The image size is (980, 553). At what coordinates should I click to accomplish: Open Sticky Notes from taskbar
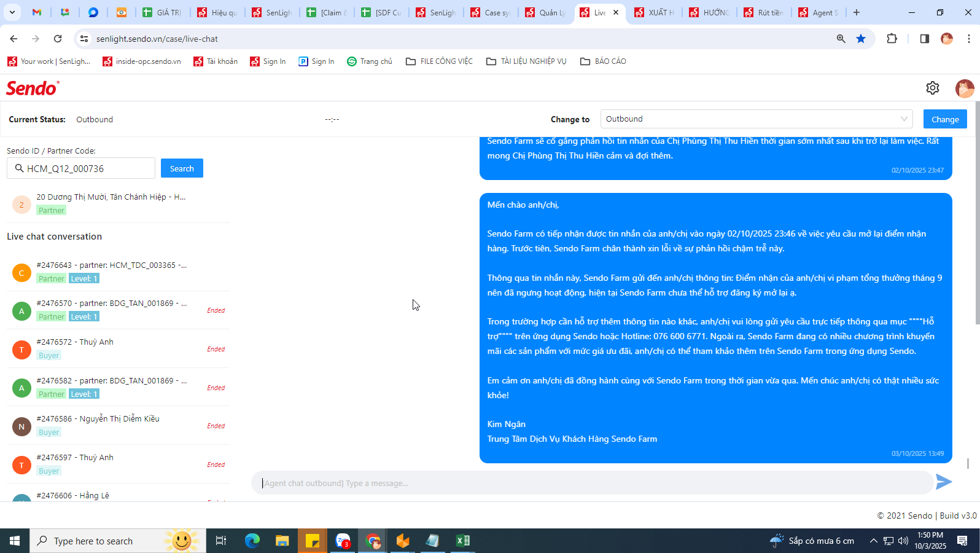click(x=312, y=541)
